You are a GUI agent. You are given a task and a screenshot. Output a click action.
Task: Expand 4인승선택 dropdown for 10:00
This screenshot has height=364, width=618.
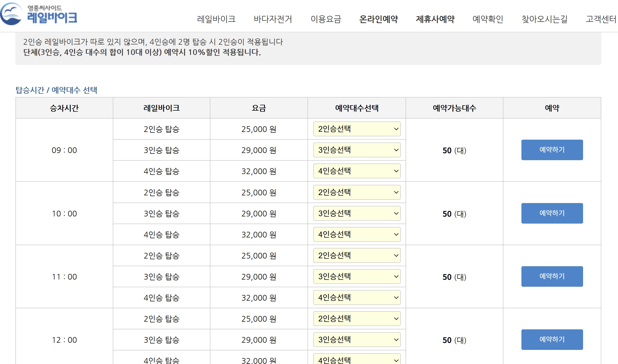pos(357,234)
